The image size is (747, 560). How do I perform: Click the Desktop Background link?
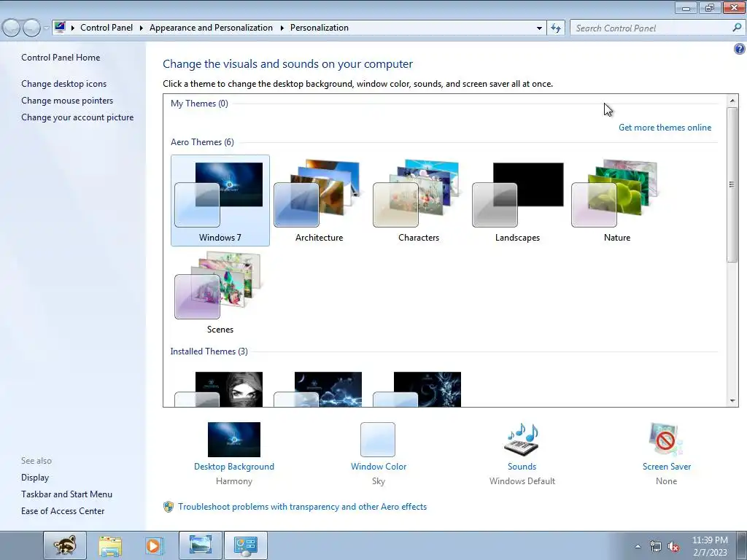(x=234, y=467)
